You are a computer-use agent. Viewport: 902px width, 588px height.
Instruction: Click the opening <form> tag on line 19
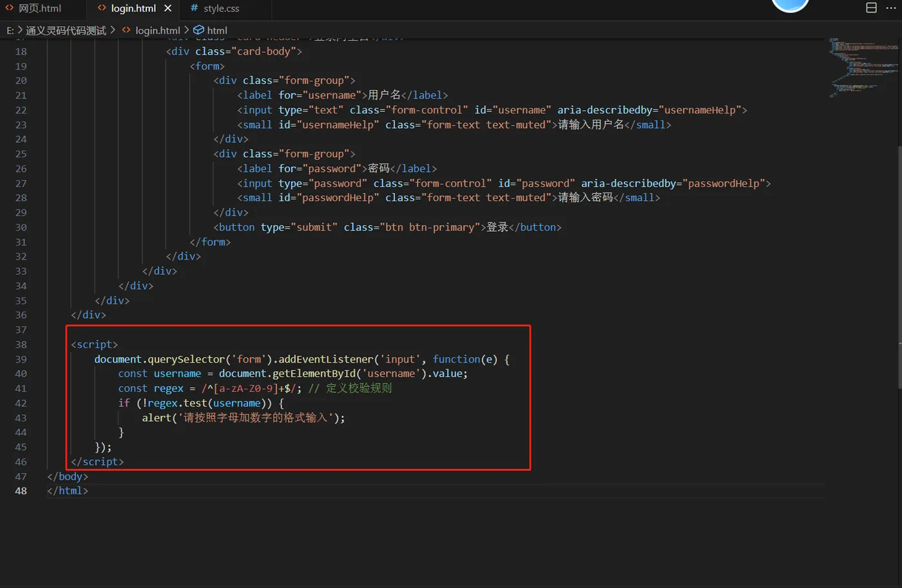pyautogui.click(x=207, y=66)
